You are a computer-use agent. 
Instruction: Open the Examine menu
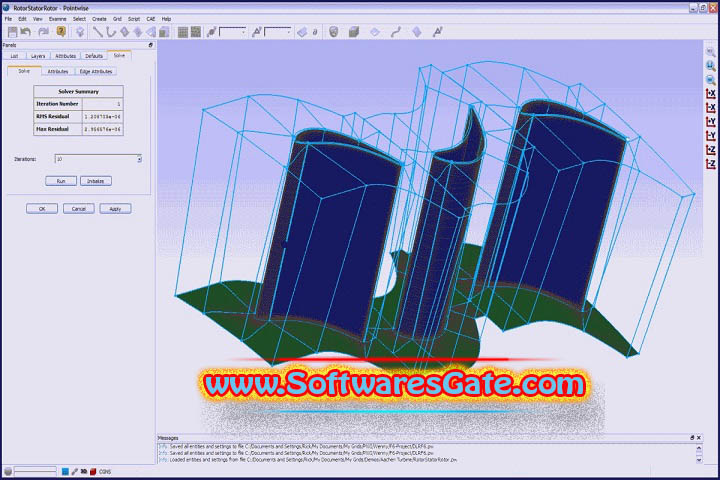click(57, 19)
